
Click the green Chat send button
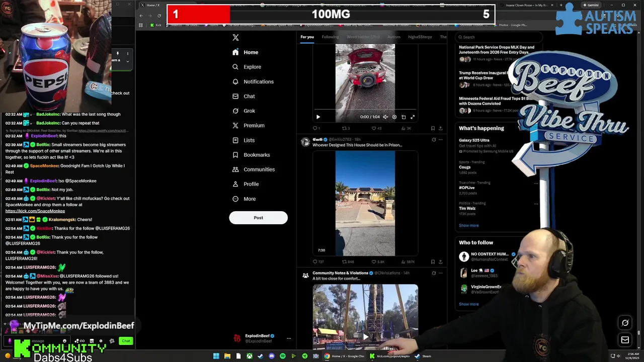(x=126, y=341)
